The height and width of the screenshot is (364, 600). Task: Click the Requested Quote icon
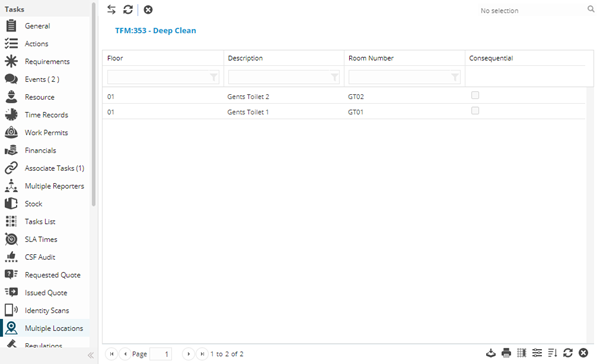click(x=11, y=274)
